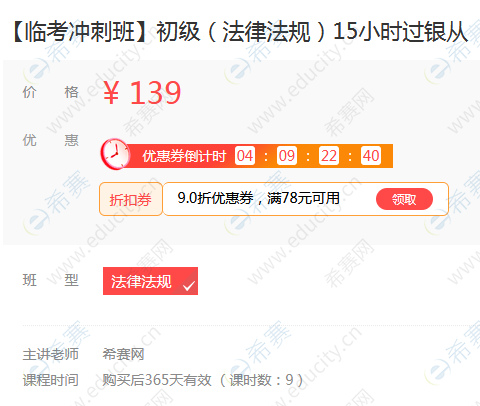Open the 希赛网 teacher link

[x=123, y=354]
